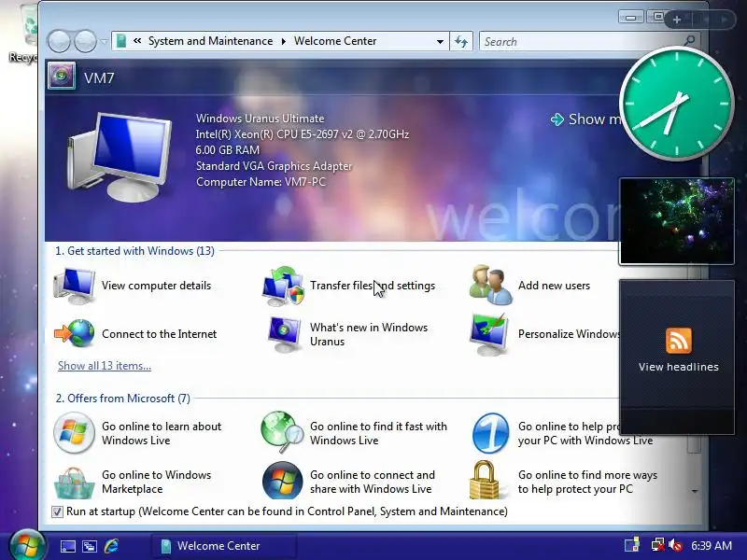747x560 pixels.
Task: Click the RSS feed headlines icon
Action: pos(679,341)
